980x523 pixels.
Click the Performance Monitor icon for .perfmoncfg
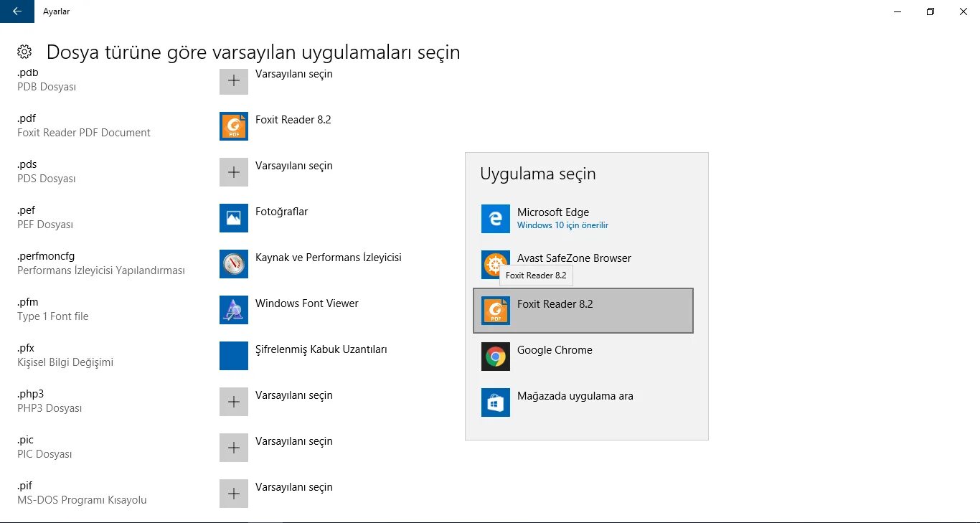(234, 264)
